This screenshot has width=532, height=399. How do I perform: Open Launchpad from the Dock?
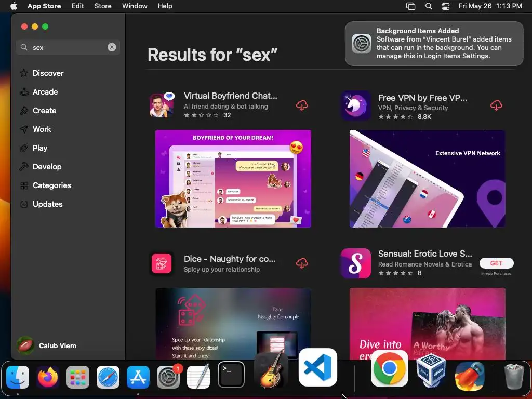[x=78, y=377]
